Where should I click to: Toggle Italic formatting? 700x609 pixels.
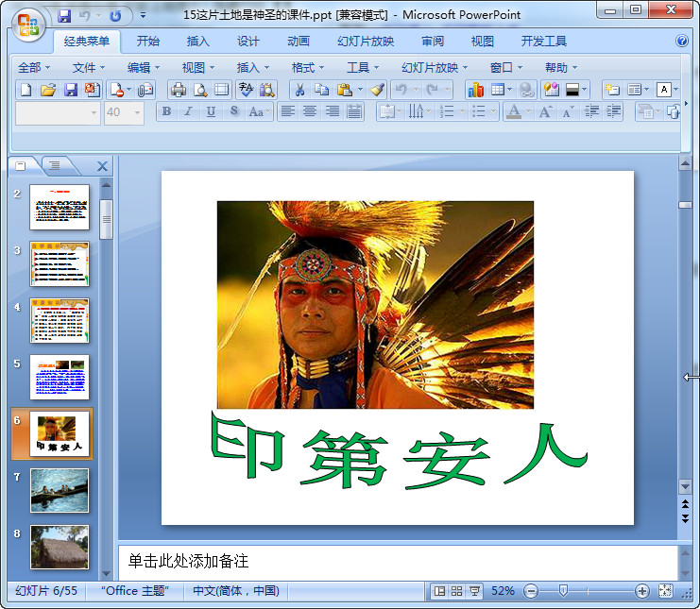pos(188,111)
